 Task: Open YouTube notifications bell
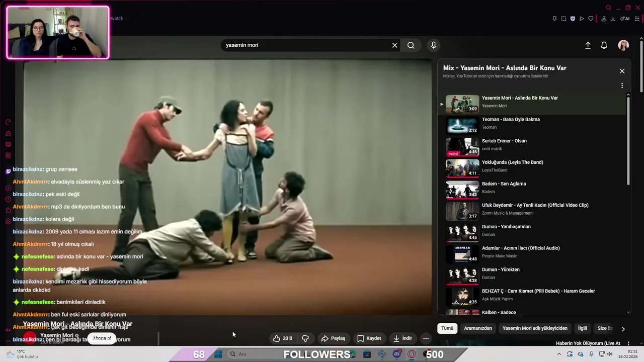[604, 45]
